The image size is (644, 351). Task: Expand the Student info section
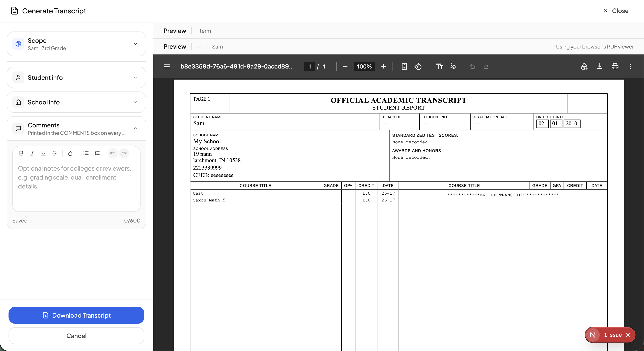(76, 77)
